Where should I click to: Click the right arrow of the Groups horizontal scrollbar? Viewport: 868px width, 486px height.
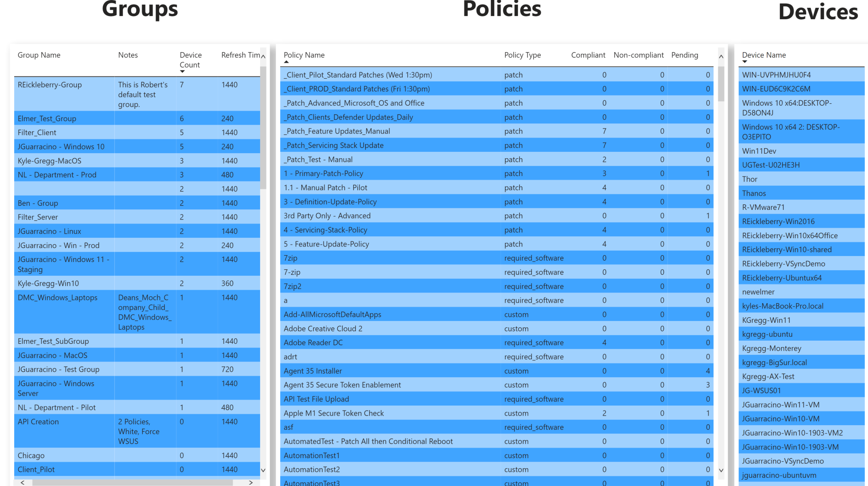pos(250,482)
